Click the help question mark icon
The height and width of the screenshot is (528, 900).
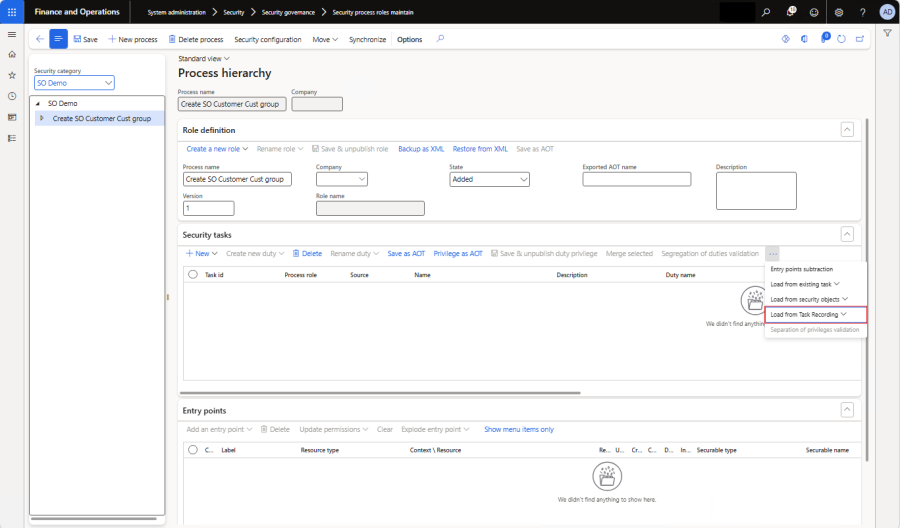[862, 12]
